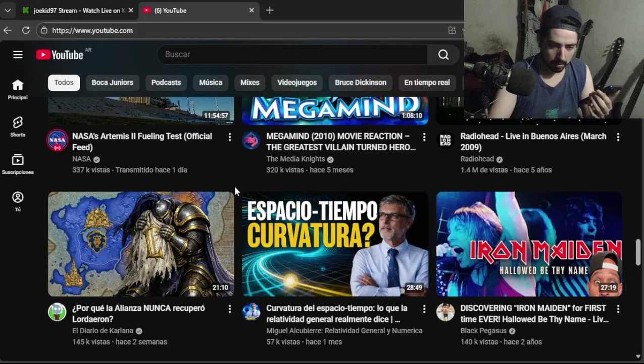This screenshot has height=364, width=644.
Task: Click the Buscar search field
Action: [x=292, y=55]
